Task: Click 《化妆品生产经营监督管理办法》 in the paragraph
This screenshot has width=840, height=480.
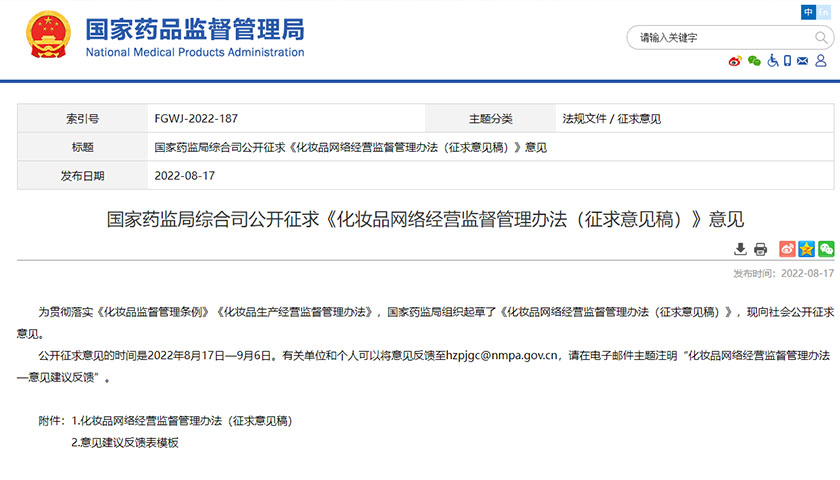Action: [295, 312]
